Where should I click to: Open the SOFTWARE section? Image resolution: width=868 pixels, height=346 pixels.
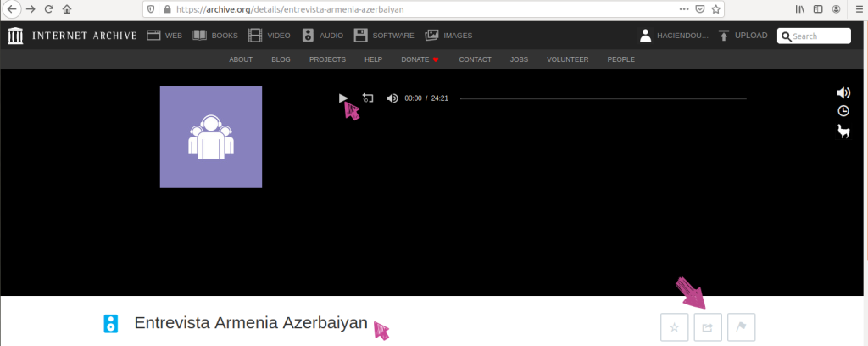click(384, 36)
